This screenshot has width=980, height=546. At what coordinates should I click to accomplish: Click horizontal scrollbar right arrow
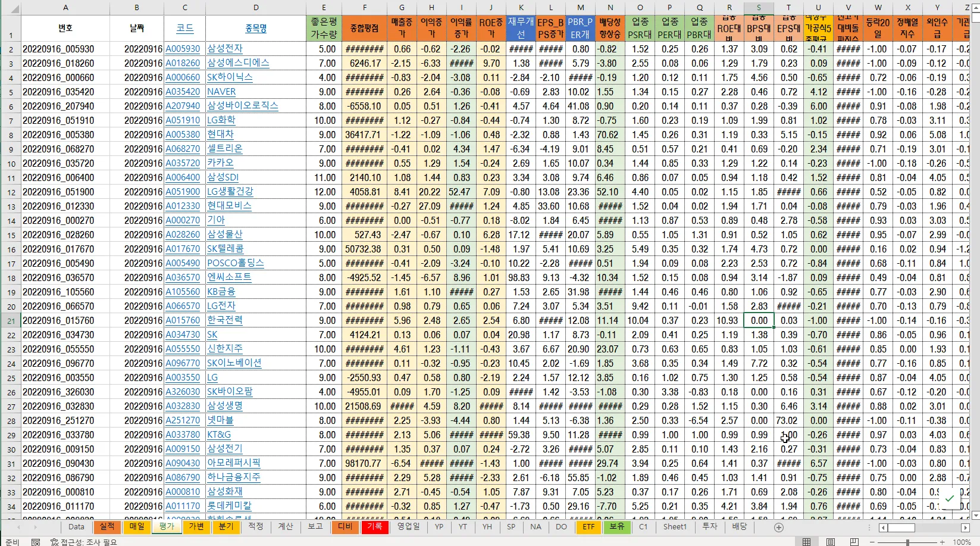point(965,528)
